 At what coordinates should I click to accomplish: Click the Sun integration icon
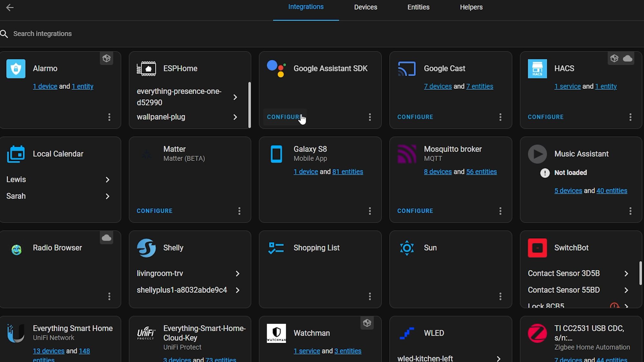point(407,248)
